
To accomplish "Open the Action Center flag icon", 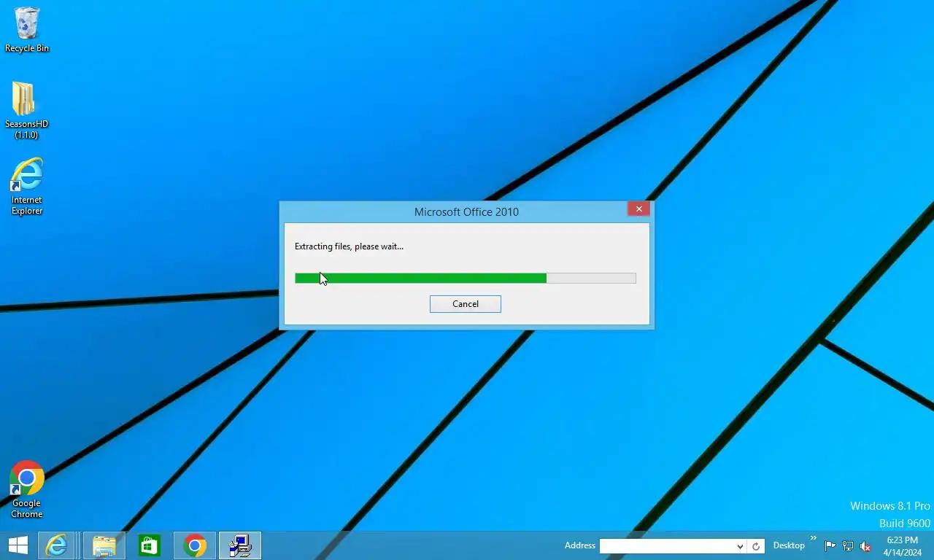I will [x=830, y=546].
